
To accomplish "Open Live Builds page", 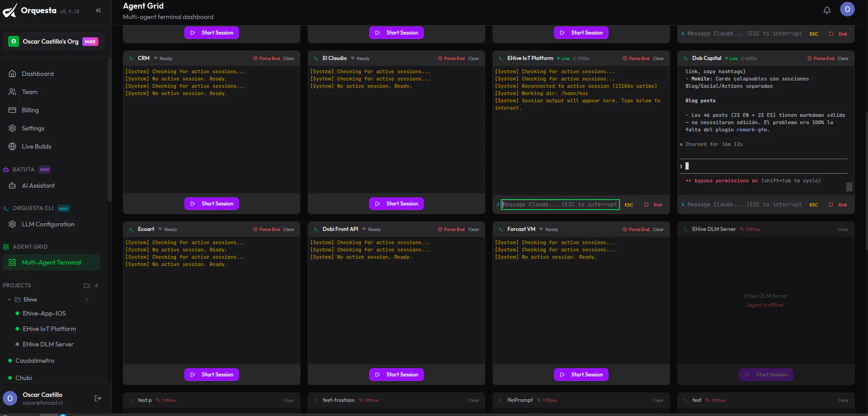I will click(36, 146).
